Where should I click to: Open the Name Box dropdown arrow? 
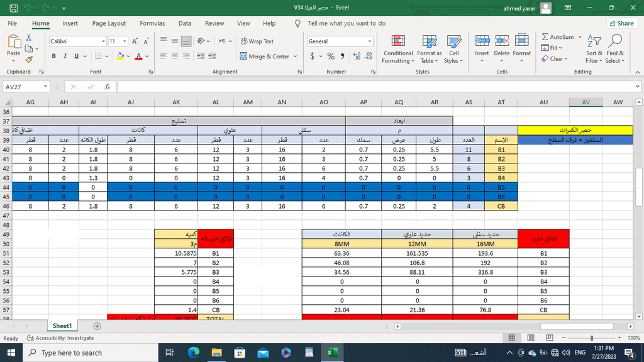pyautogui.click(x=45, y=87)
